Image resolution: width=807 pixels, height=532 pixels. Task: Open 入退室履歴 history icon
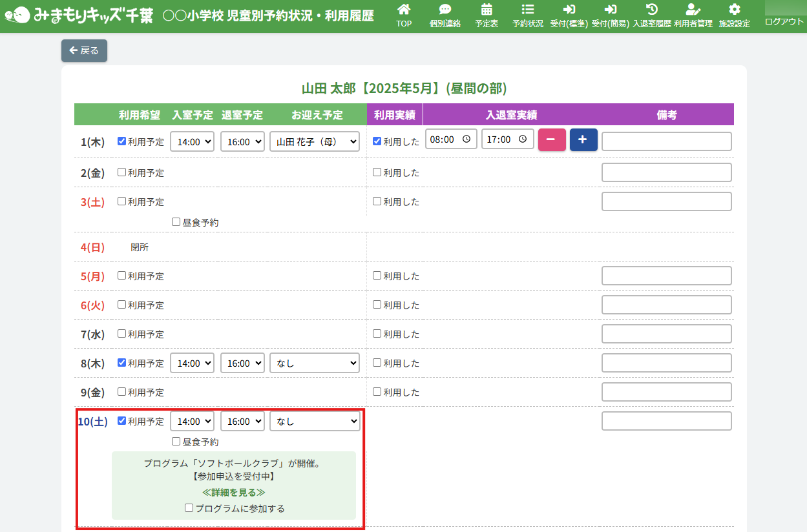(652, 10)
